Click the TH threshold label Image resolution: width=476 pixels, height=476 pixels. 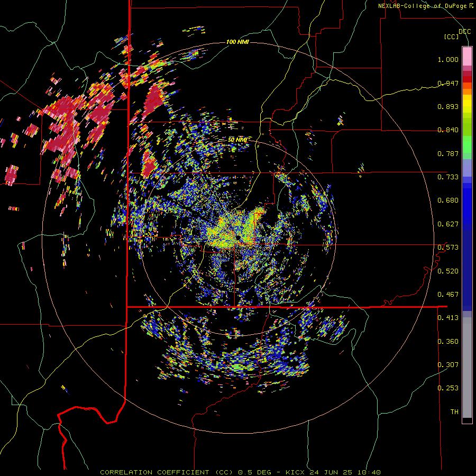click(454, 411)
